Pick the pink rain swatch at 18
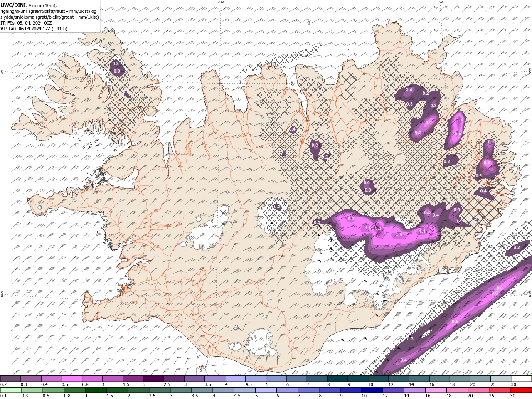Screen dimensions: 532x399 [457, 390]
